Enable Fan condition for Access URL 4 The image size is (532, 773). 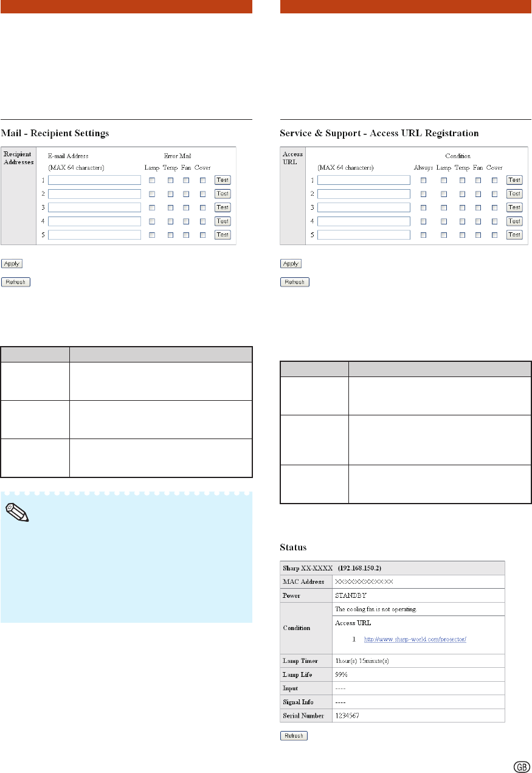click(478, 221)
